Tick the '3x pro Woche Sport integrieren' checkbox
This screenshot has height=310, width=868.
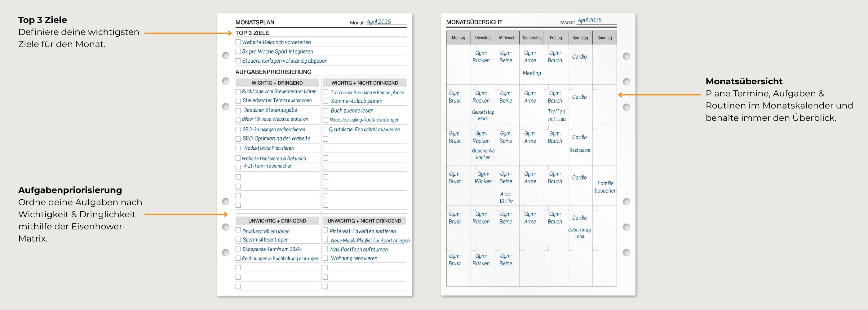point(238,51)
